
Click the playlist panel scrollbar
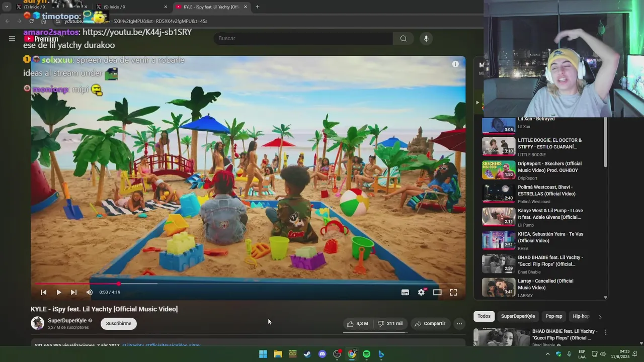(605, 143)
